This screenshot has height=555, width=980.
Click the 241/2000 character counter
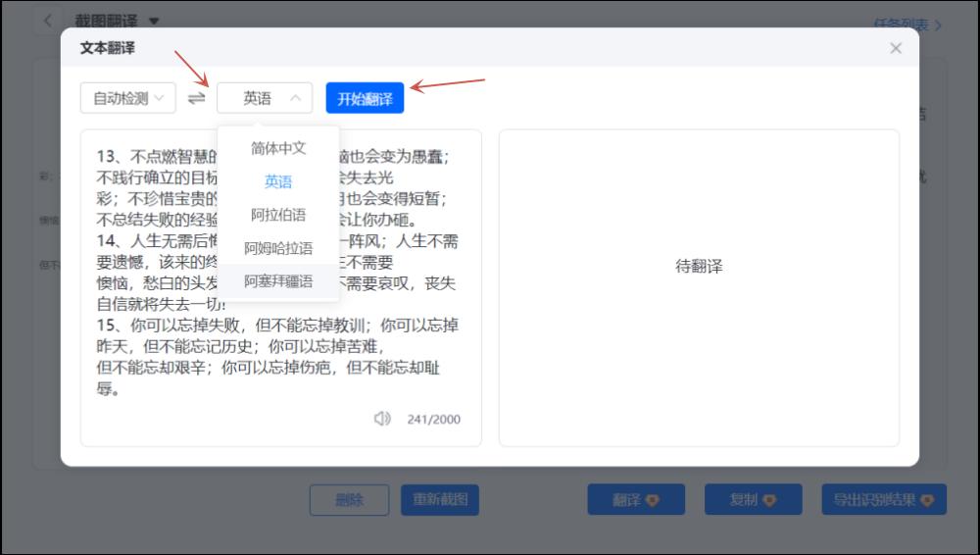pos(434,420)
